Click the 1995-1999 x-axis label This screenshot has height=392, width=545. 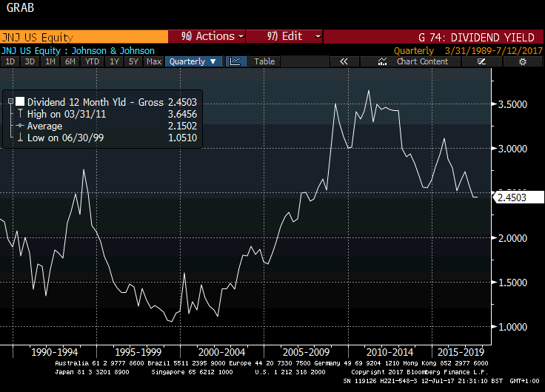coord(138,352)
